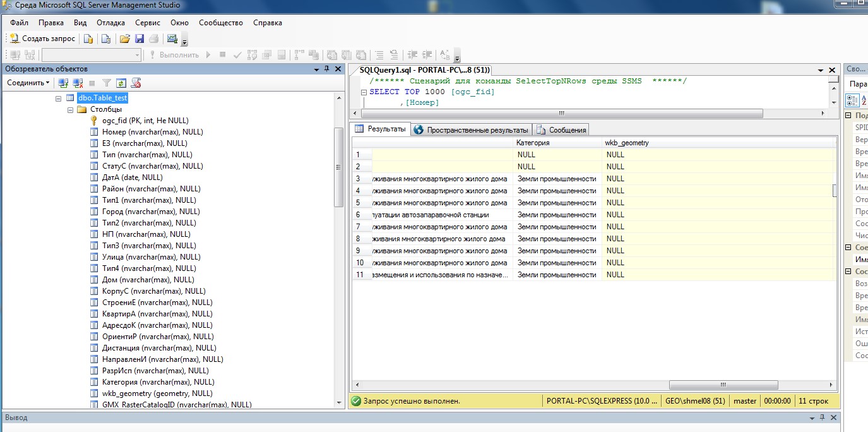Image resolution: width=868 pixels, height=432 pixels.
Task: Select the Filter icon in Object Explorer toolbar
Action: click(x=107, y=82)
